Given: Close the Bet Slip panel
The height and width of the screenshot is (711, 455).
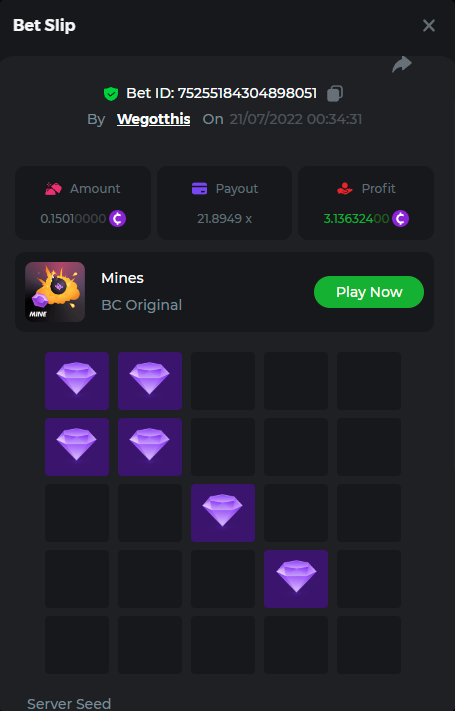Looking at the screenshot, I should (x=429, y=25).
